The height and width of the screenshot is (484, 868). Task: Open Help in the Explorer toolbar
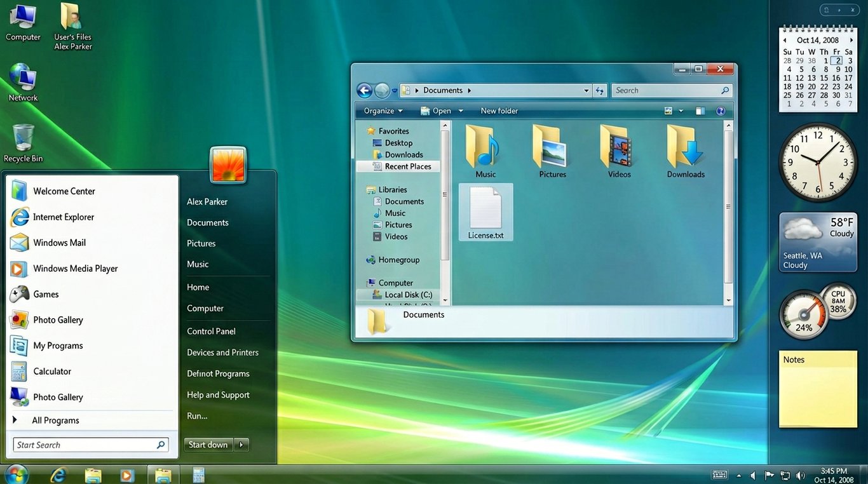point(721,111)
